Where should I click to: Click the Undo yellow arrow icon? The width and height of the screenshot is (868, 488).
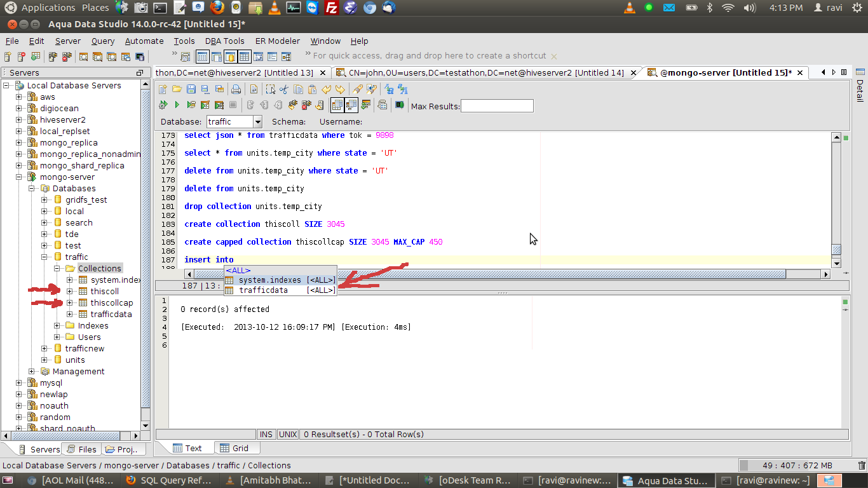[x=326, y=89]
